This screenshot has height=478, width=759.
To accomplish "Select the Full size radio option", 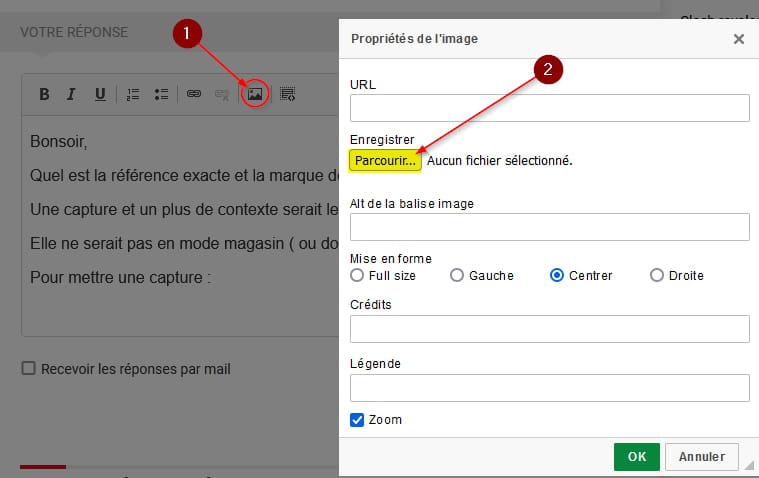I will [x=357, y=275].
